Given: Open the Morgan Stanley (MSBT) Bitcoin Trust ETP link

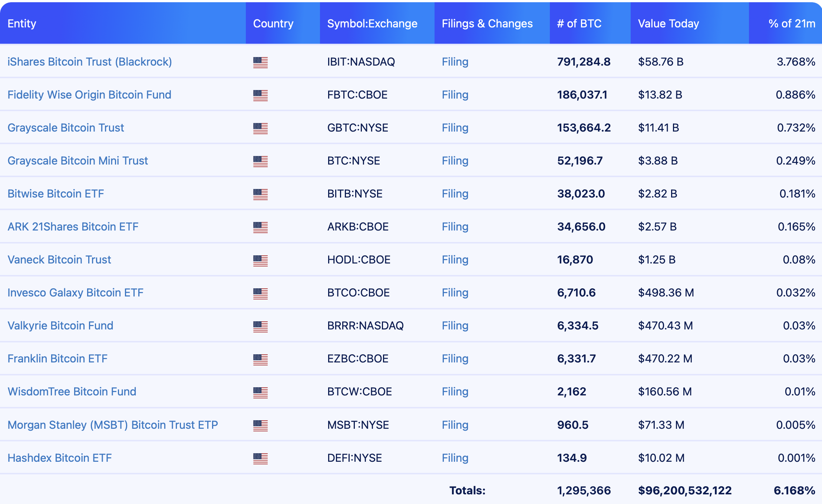Looking at the screenshot, I should point(113,425).
